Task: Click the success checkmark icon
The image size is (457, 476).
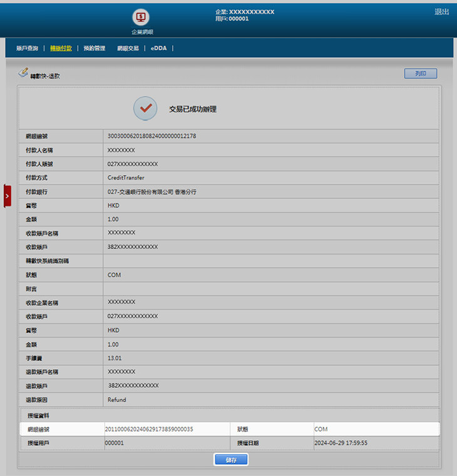Action: point(145,108)
